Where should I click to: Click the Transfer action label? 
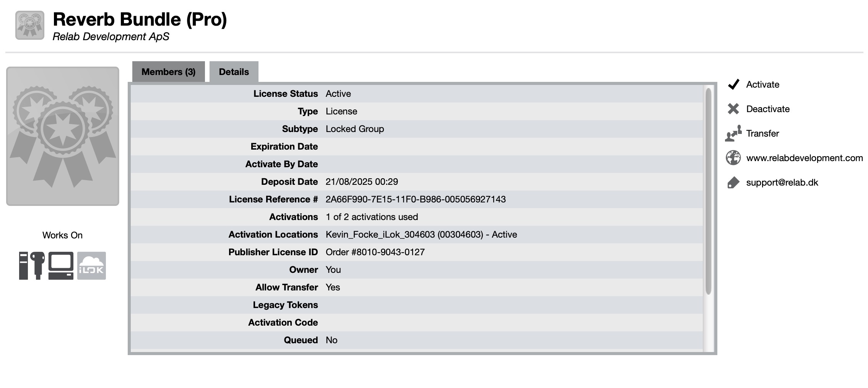(x=762, y=134)
